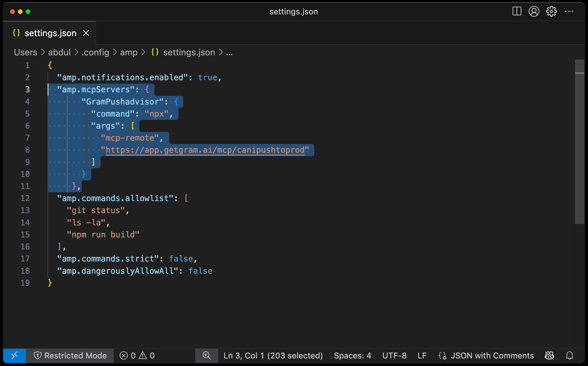Select the settings.json editor tab
Image resolution: width=588 pixels, height=366 pixels.
coord(49,33)
